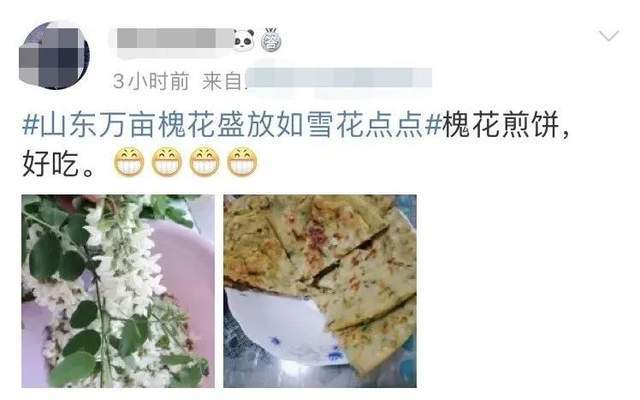
Task: Open the flower pancake photo thumbnail
Action: pos(320,291)
